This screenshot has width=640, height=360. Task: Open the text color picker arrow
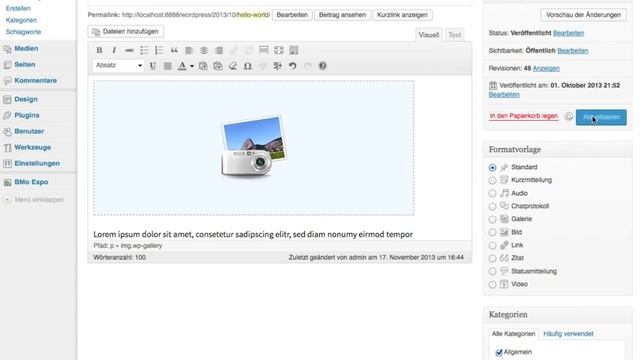pos(192,66)
